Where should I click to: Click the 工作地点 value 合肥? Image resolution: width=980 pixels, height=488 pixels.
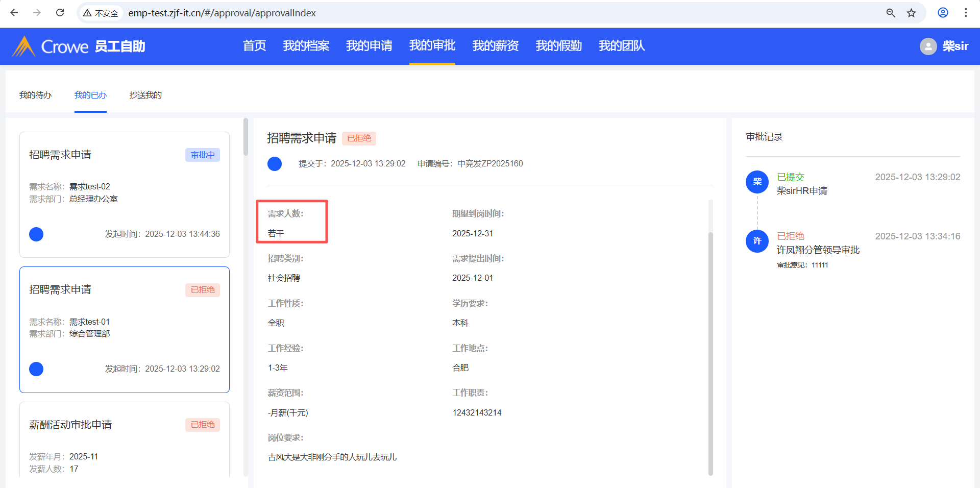coord(460,368)
